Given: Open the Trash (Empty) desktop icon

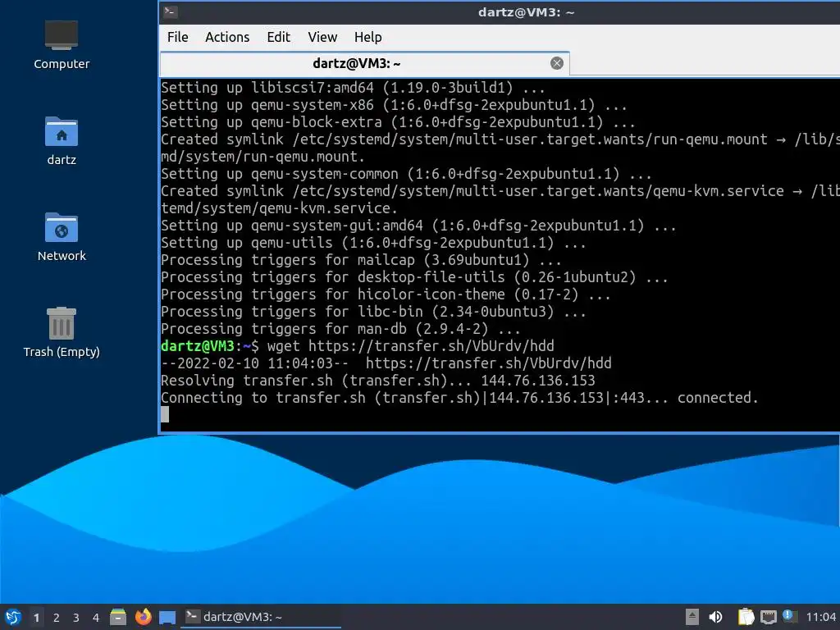Looking at the screenshot, I should tap(61, 332).
